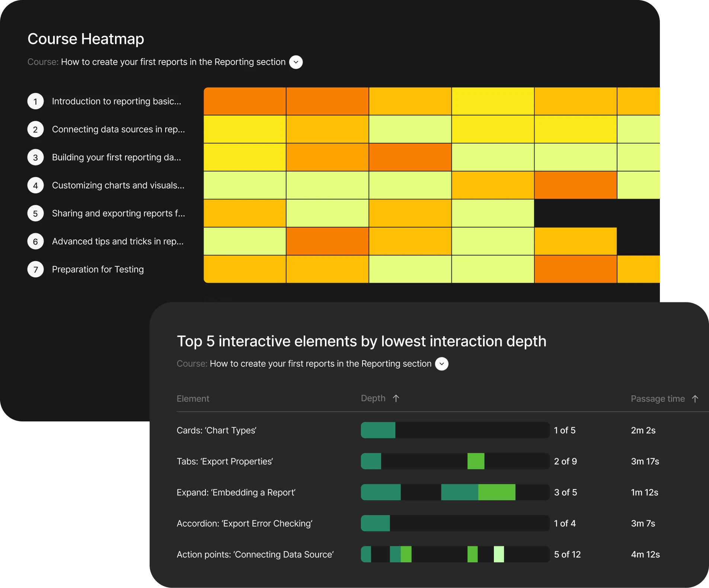
Task: Sort by Passage time using the arrow icon
Action: (695, 399)
